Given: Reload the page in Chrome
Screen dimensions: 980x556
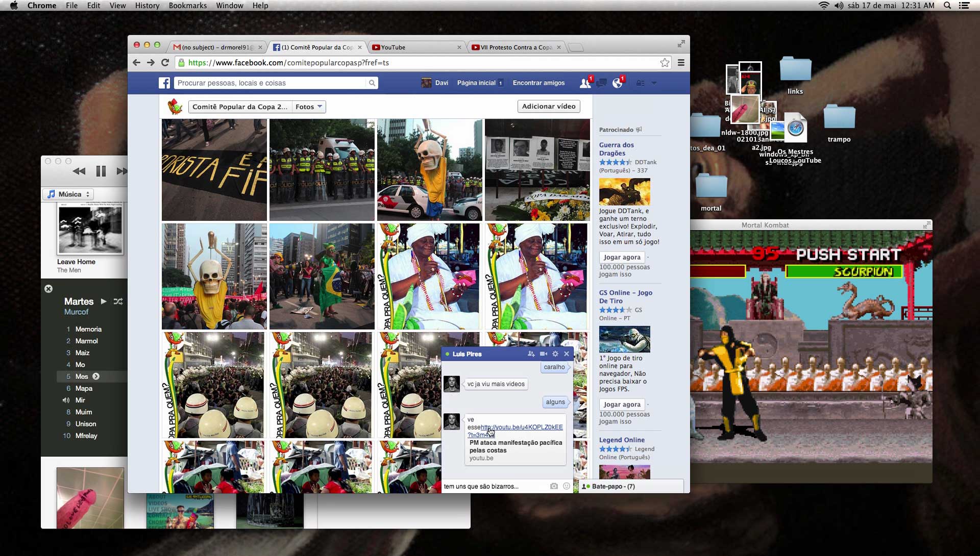Looking at the screenshot, I should [165, 63].
